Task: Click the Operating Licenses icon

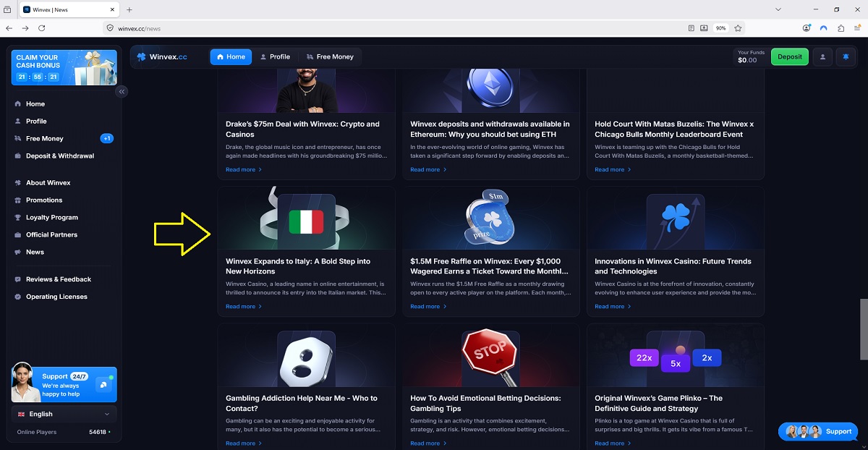Action: click(x=19, y=297)
